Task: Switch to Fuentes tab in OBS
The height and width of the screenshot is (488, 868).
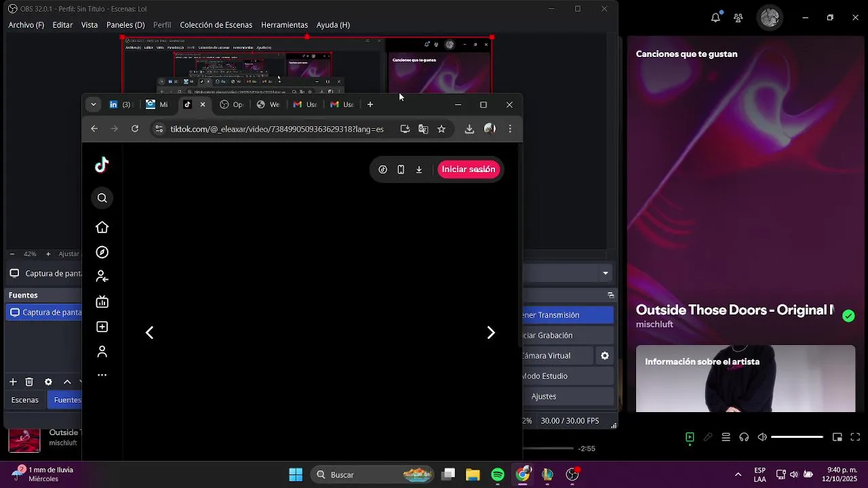Action: pyautogui.click(x=66, y=400)
